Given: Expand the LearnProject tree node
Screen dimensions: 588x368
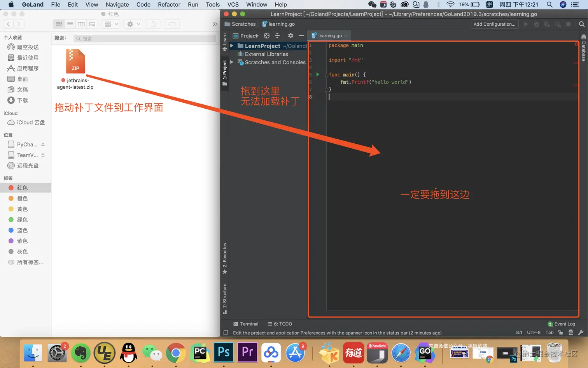Looking at the screenshot, I should click(x=232, y=46).
